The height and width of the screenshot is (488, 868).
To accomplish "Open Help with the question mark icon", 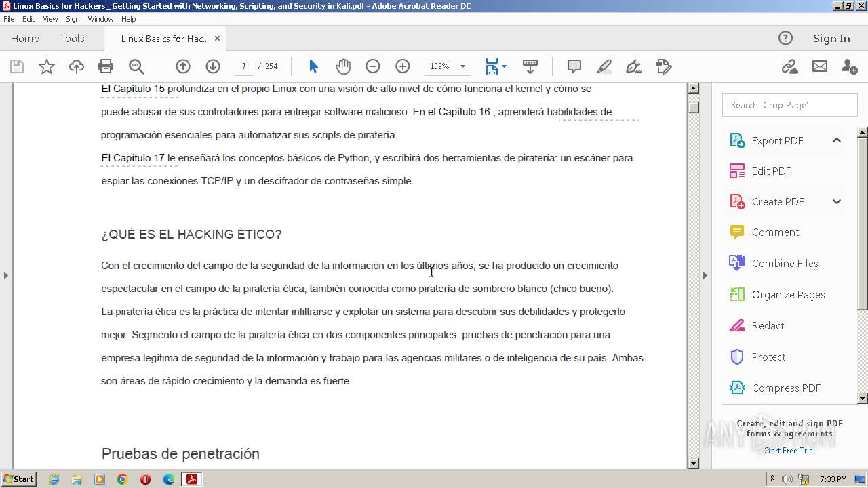I will pyautogui.click(x=785, y=39).
